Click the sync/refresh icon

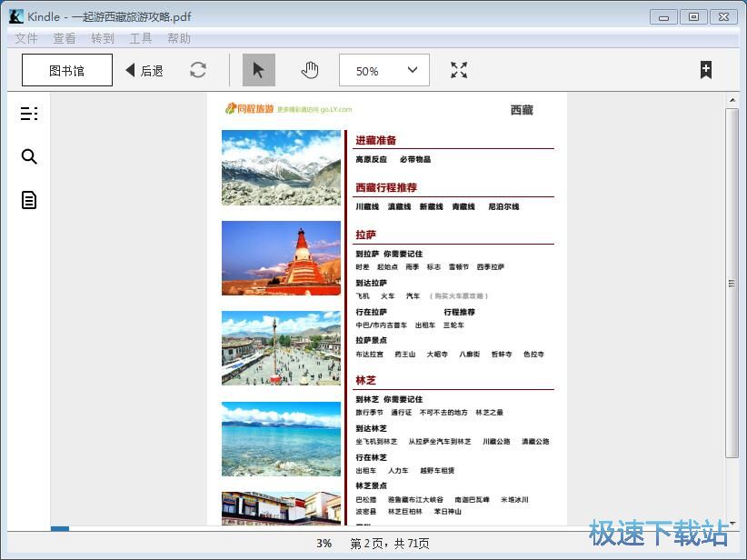pyautogui.click(x=198, y=69)
